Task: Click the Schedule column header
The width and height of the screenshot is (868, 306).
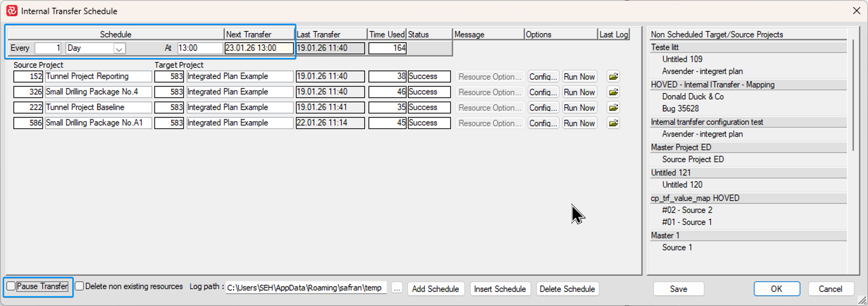Action: 116,34
